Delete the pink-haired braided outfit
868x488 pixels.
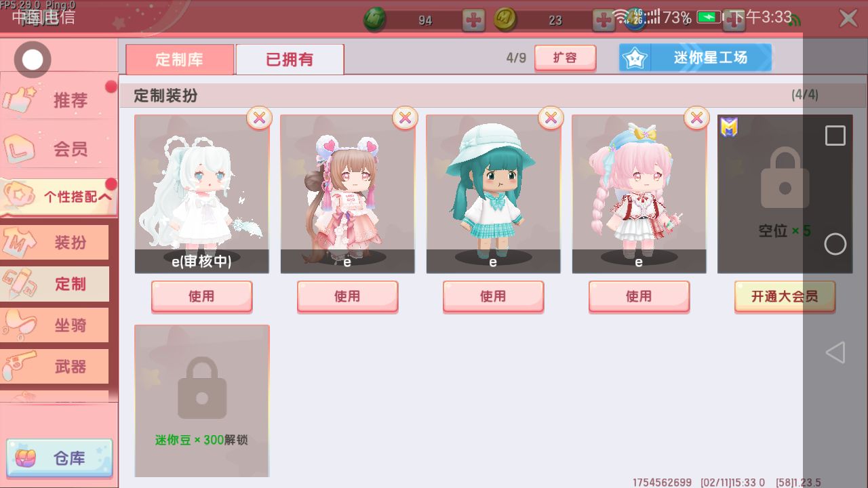click(x=696, y=118)
